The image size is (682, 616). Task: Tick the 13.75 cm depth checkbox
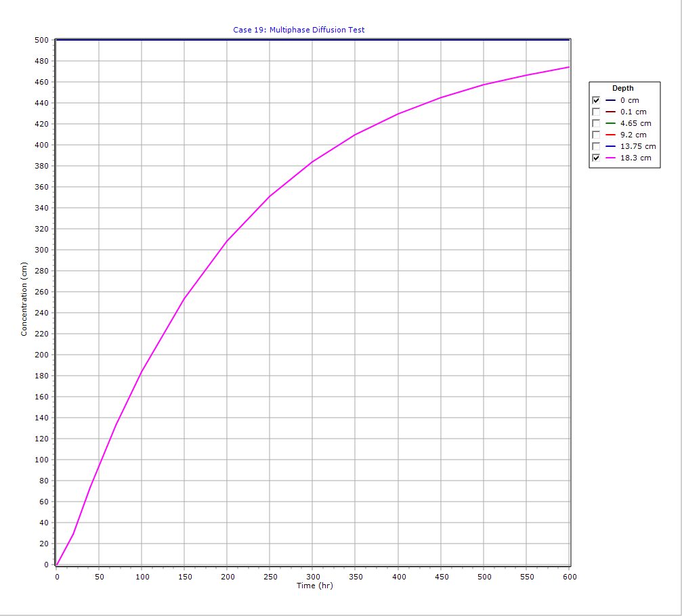(596, 146)
